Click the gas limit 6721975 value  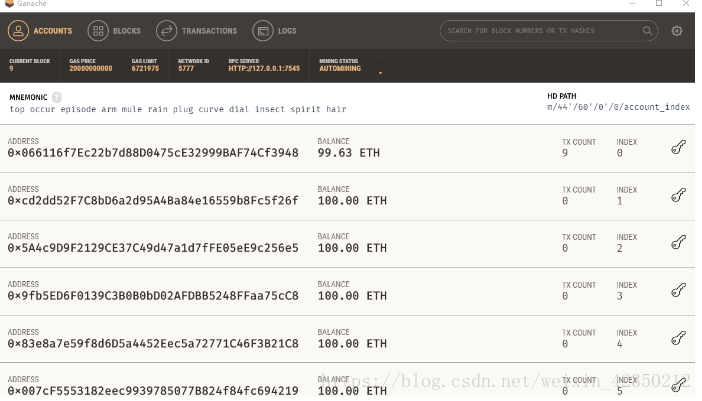[x=145, y=68]
